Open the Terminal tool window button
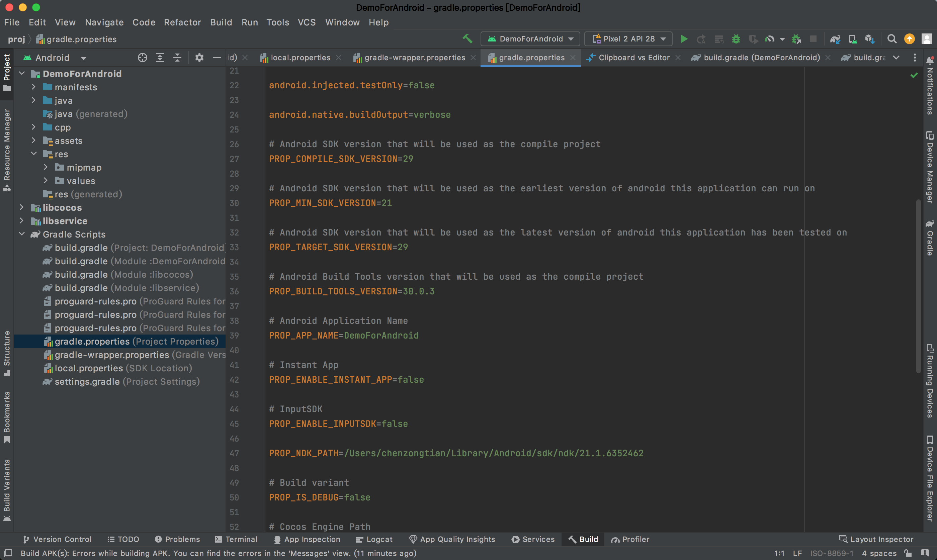 236,539
